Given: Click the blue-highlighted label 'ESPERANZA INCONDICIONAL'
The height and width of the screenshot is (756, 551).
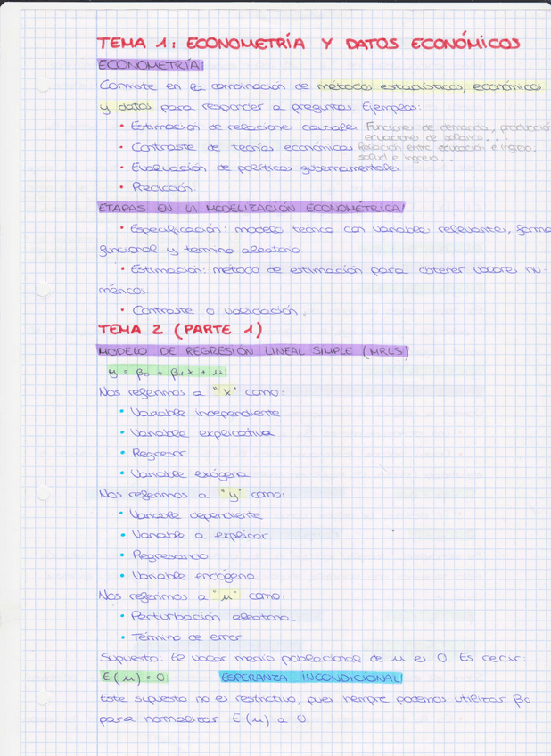Looking at the screenshot, I should pyautogui.click(x=310, y=678).
